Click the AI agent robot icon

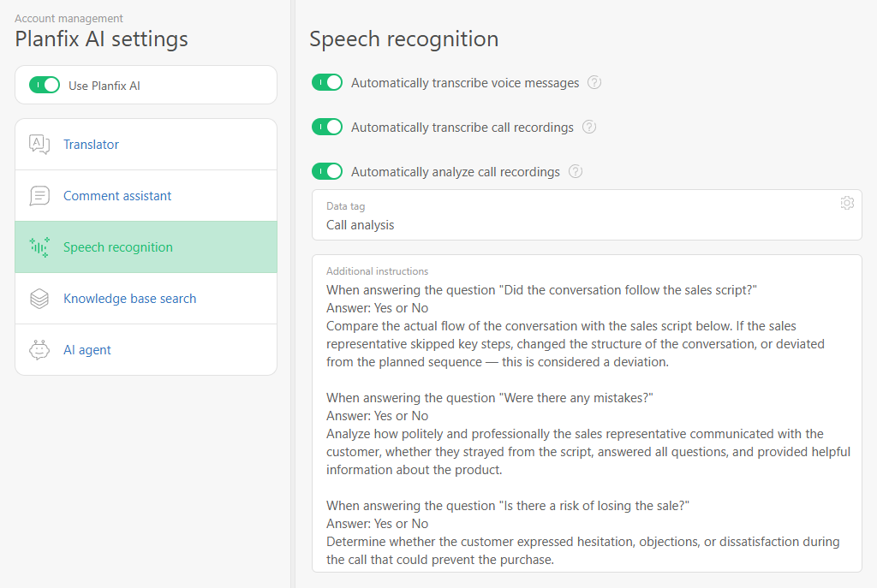click(x=39, y=350)
